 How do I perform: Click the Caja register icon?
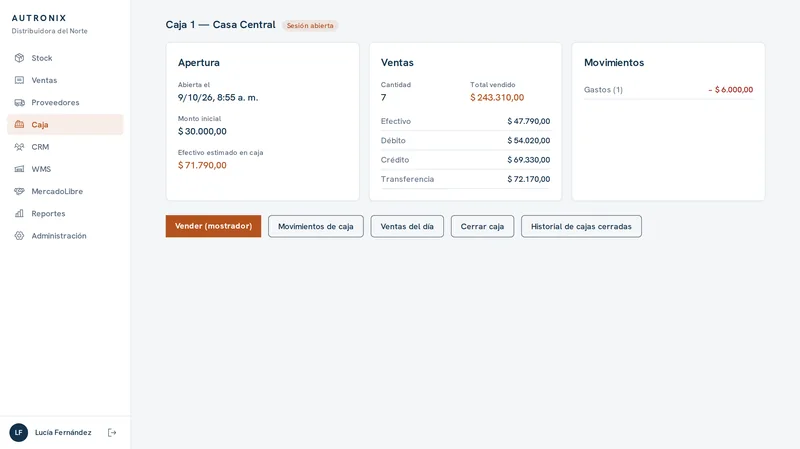19,124
